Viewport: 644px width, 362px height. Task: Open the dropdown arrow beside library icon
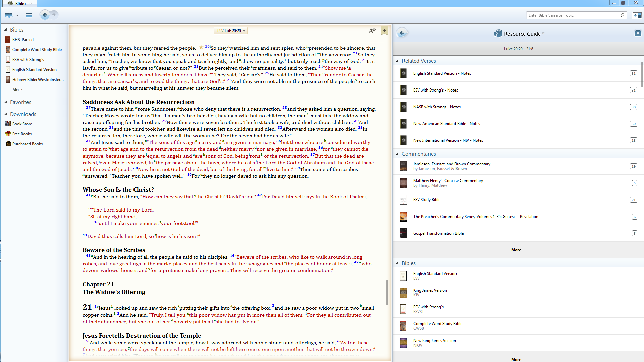point(17,15)
